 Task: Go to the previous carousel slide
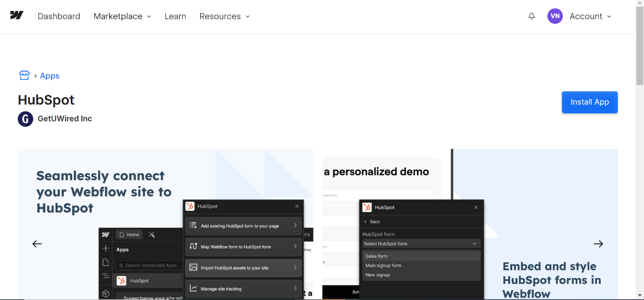(x=37, y=244)
